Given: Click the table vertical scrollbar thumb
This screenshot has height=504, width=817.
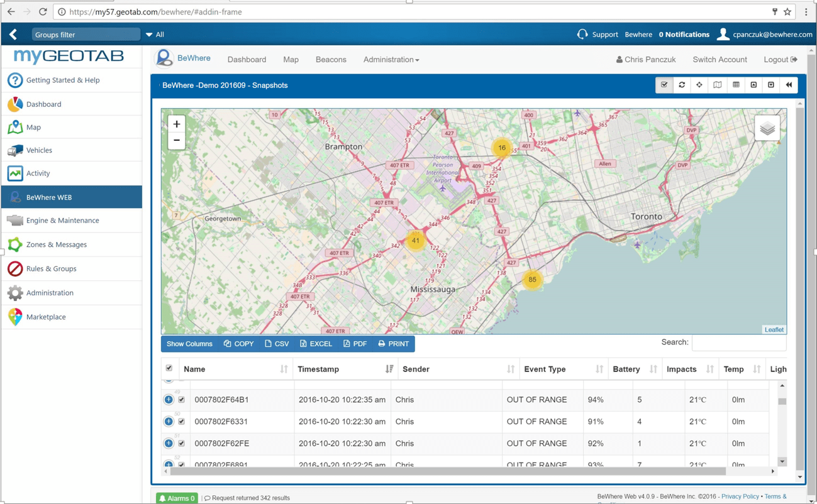Looking at the screenshot, I should tap(782, 402).
